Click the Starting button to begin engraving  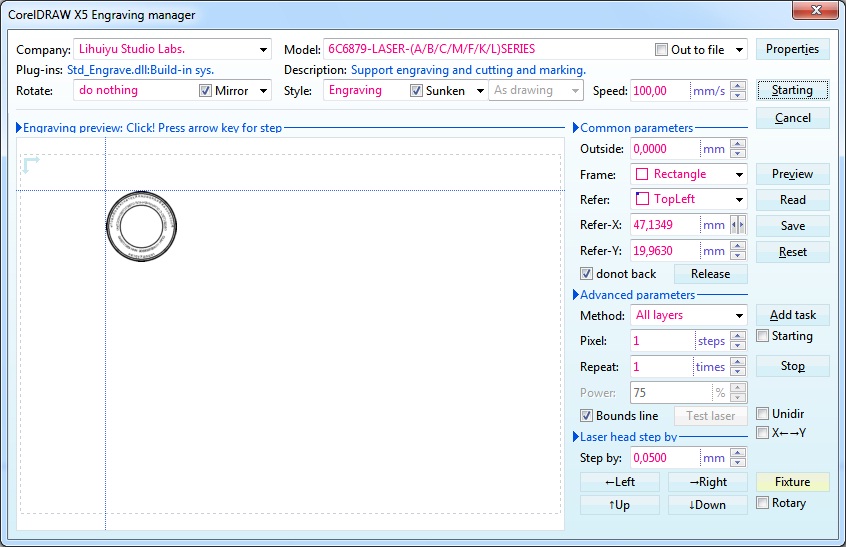click(x=792, y=90)
